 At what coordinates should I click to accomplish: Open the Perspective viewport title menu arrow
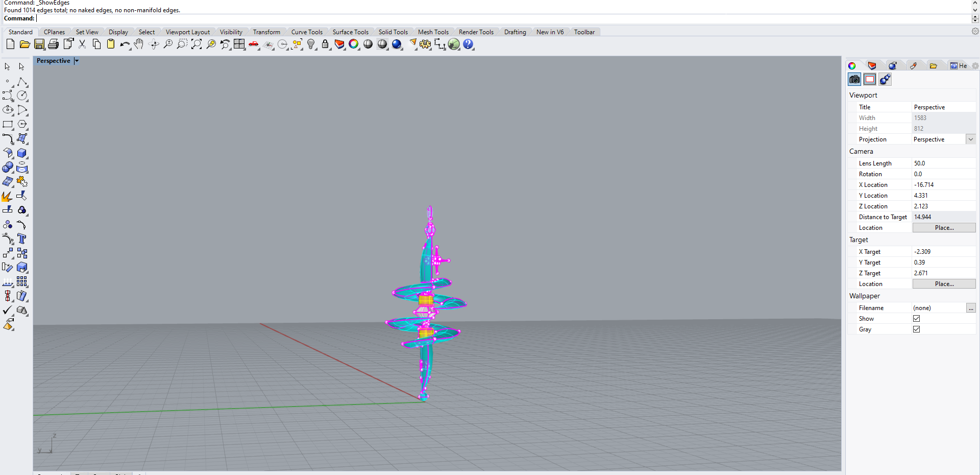click(x=77, y=61)
